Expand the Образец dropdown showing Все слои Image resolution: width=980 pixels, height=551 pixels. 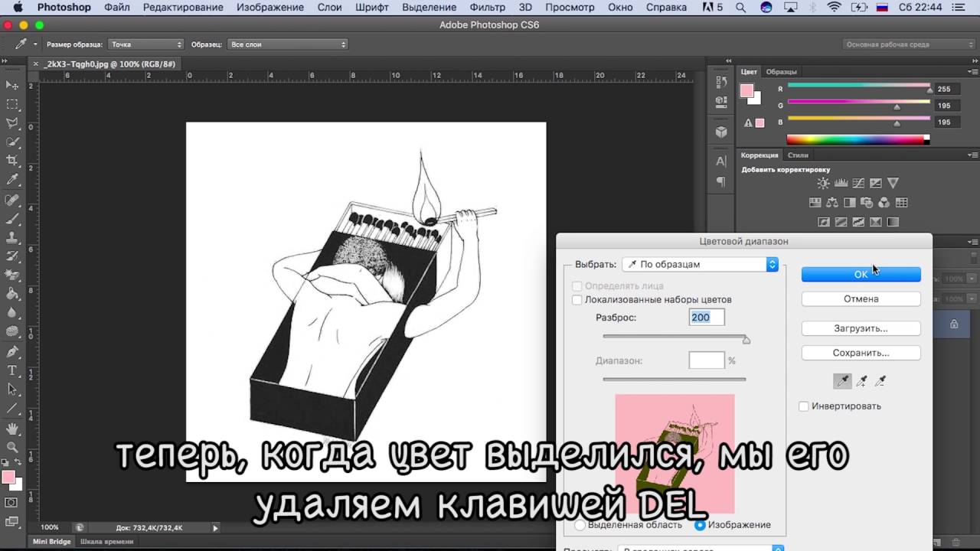(288, 44)
